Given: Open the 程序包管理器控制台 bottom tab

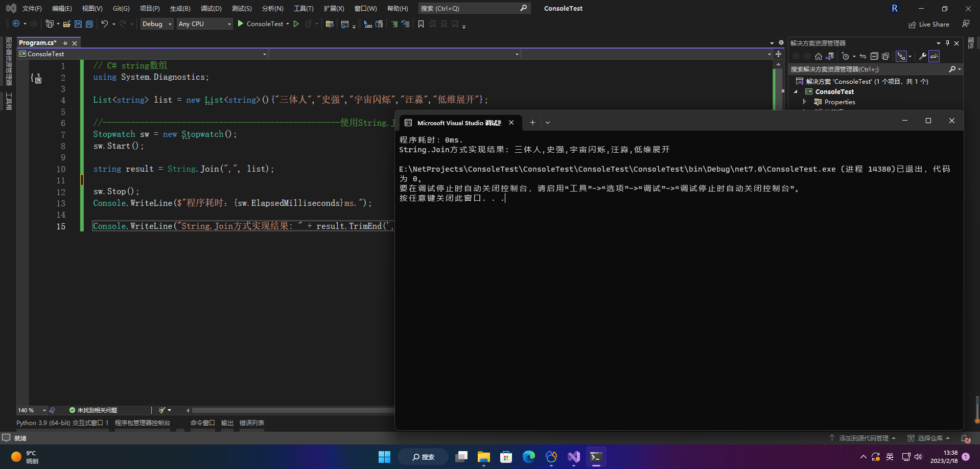Looking at the screenshot, I should (x=143, y=423).
